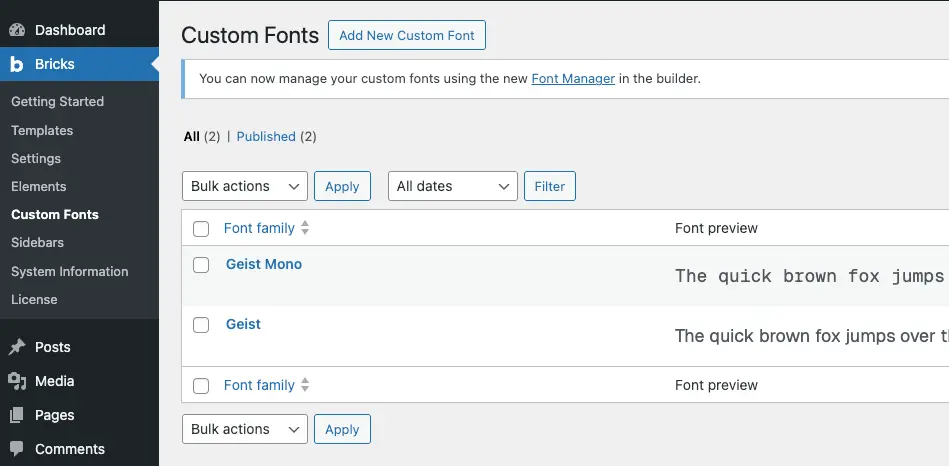Image resolution: width=949 pixels, height=466 pixels.
Task: Click the bottom Font preview column label
Action: click(716, 385)
